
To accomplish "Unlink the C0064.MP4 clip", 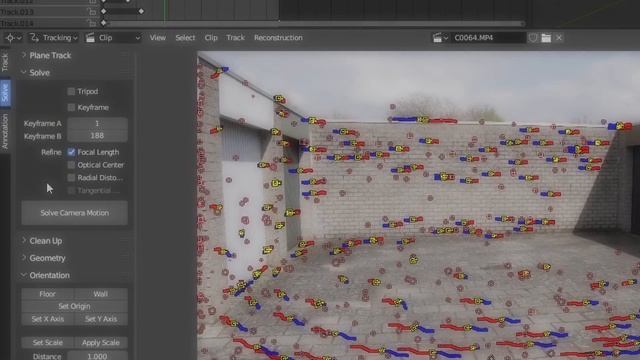I will point(559,38).
